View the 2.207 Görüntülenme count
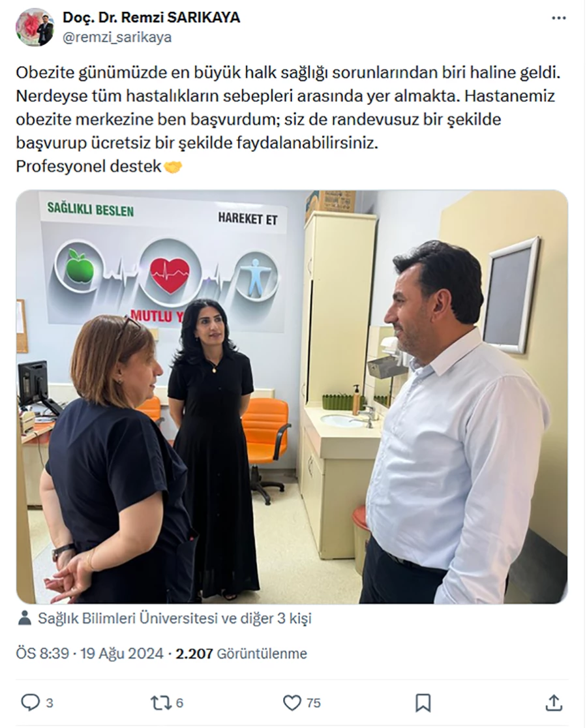Screen dimensions: 587x728 click(x=241, y=654)
